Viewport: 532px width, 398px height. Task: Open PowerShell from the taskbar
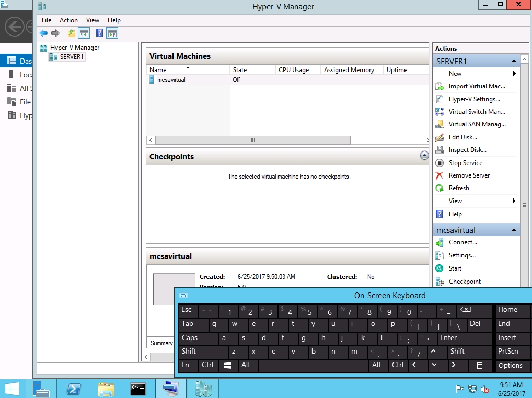click(x=74, y=389)
